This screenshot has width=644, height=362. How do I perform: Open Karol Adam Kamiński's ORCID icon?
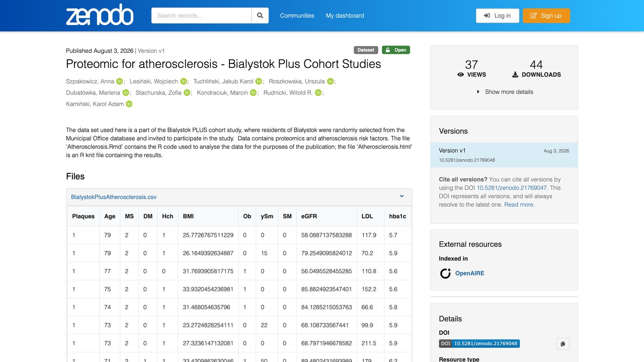pyautogui.click(x=129, y=104)
